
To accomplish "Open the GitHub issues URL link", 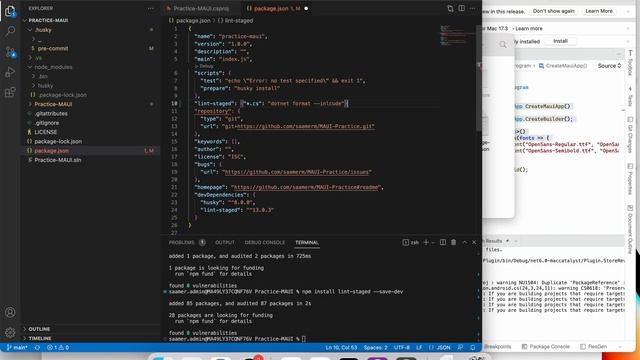I will coord(297,172).
